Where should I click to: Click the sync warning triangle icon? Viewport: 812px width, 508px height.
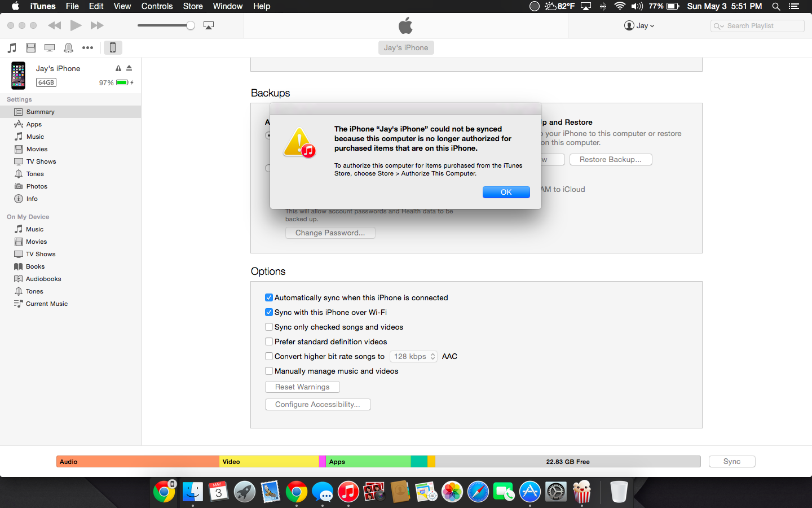click(118, 68)
